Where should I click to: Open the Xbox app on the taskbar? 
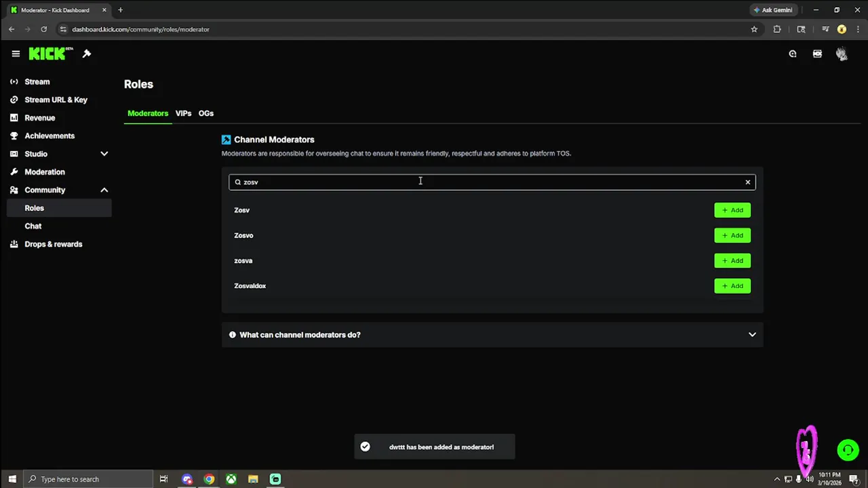(x=231, y=479)
